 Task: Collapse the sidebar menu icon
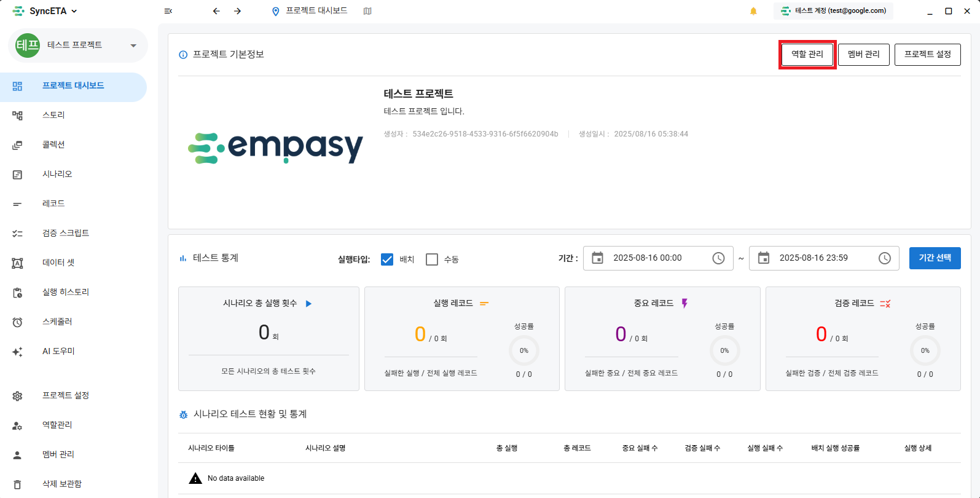click(168, 11)
